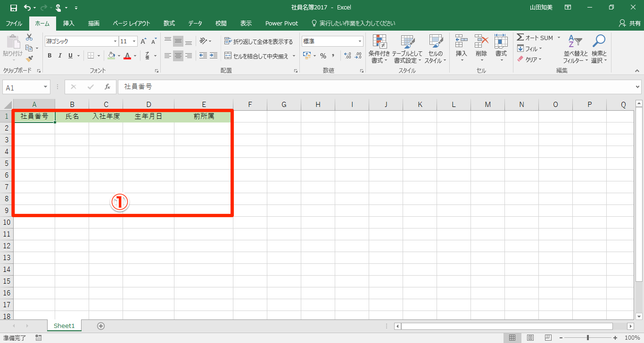Image resolution: width=644 pixels, height=343 pixels.
Task: Click the オート SUM button
Action: (536, 38)
